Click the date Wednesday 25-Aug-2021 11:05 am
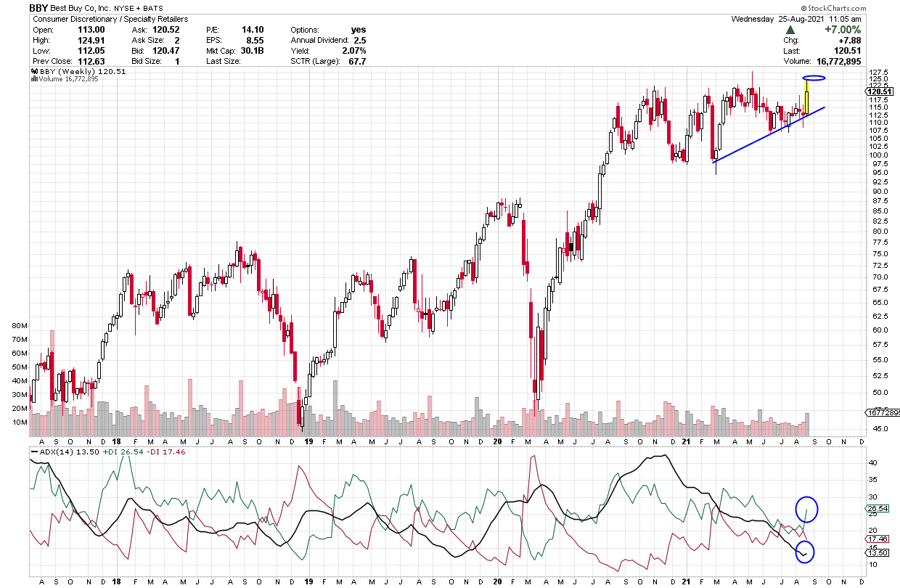 point(796,19)
